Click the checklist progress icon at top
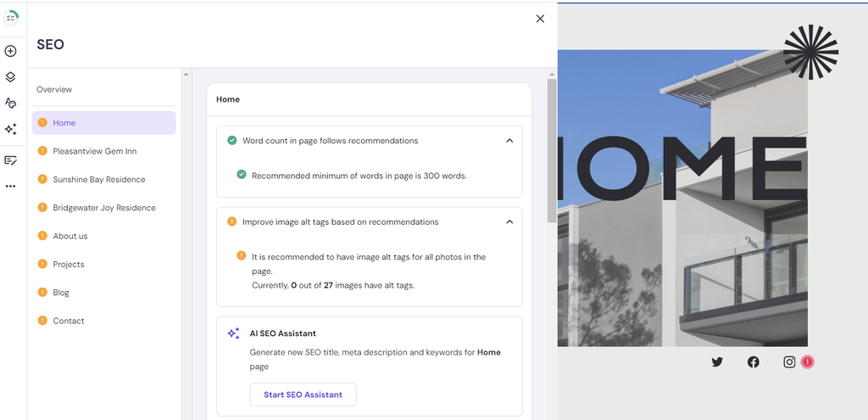This screenshot has height=420, width=868. [x=10, y=19]
